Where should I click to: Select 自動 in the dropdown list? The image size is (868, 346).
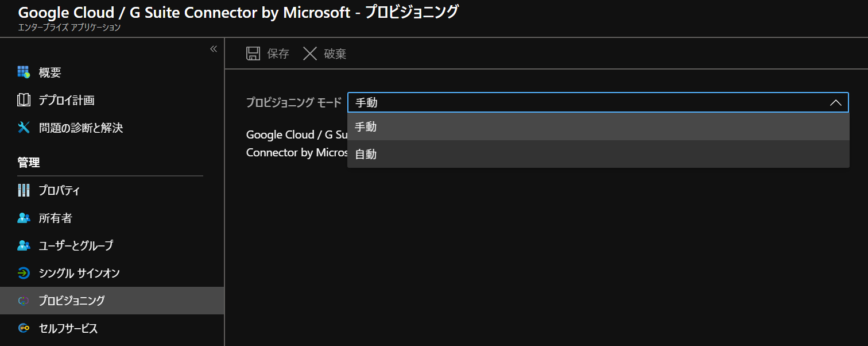click(x=366, y=154)
